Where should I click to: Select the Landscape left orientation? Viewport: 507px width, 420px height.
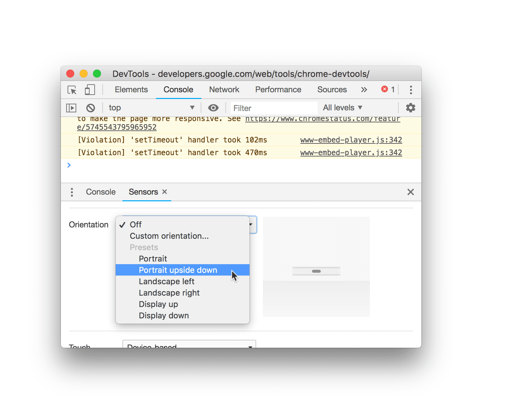coord(167,281)
